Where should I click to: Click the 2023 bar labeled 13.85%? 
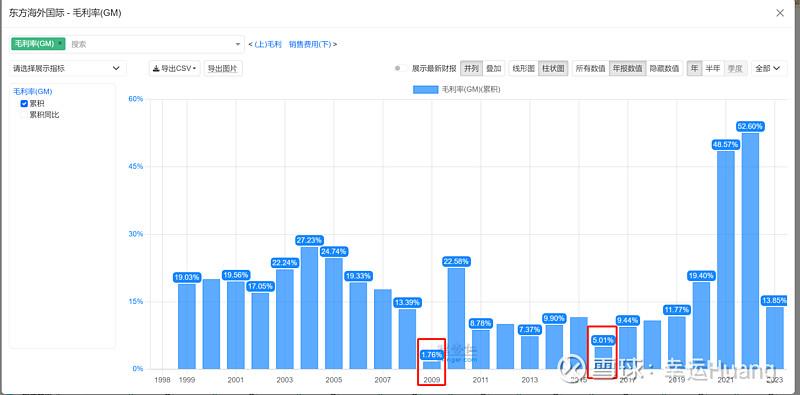coord(775,337)
